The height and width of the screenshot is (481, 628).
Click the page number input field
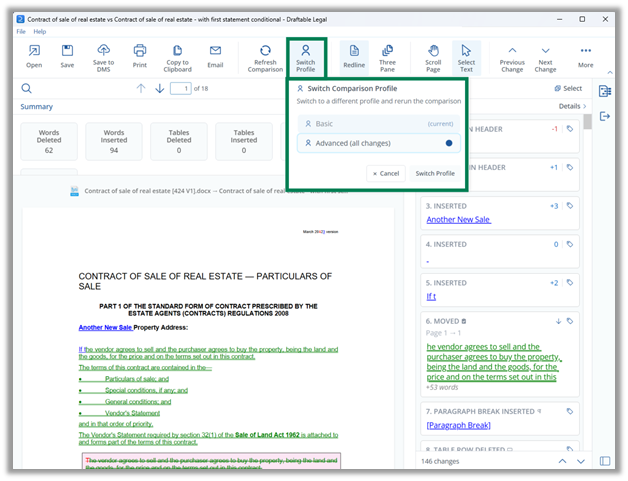(181, 89)
